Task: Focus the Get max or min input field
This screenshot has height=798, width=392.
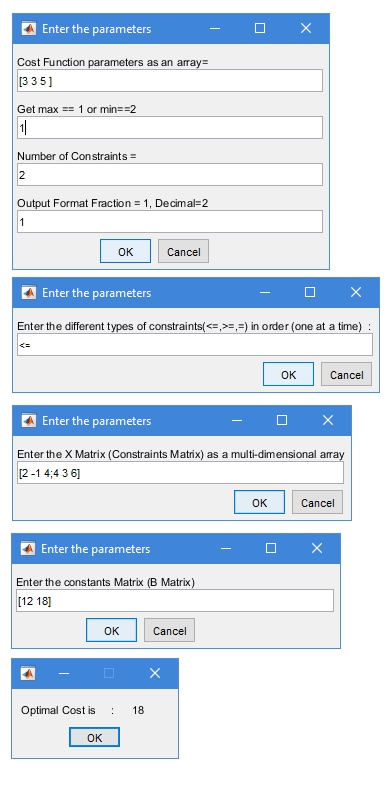Action: [x=170, y=127]
